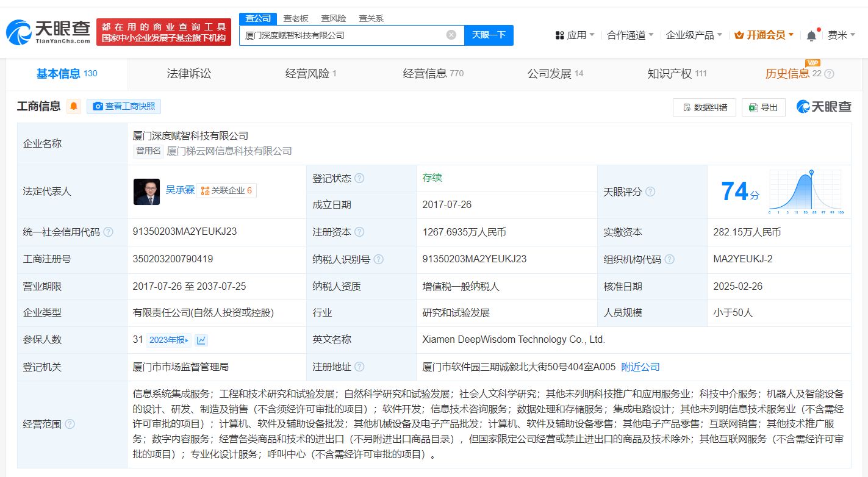Click the green 导出 export icon

point(751,107)
